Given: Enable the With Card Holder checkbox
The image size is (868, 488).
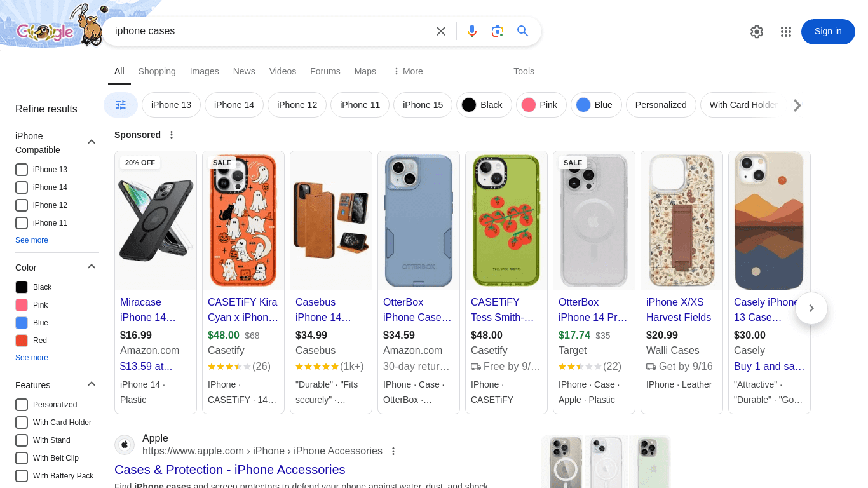Looking at the screenshot, I should (22, 423).
